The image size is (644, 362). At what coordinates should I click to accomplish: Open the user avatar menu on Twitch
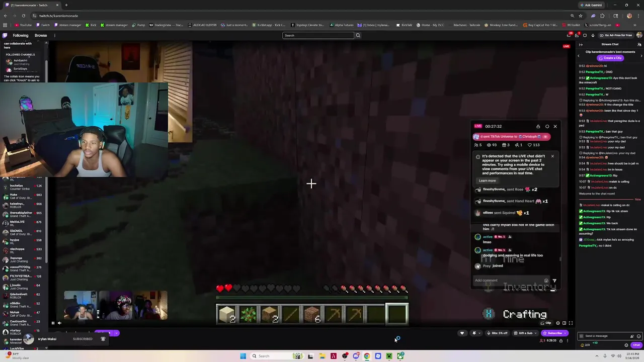639,35
